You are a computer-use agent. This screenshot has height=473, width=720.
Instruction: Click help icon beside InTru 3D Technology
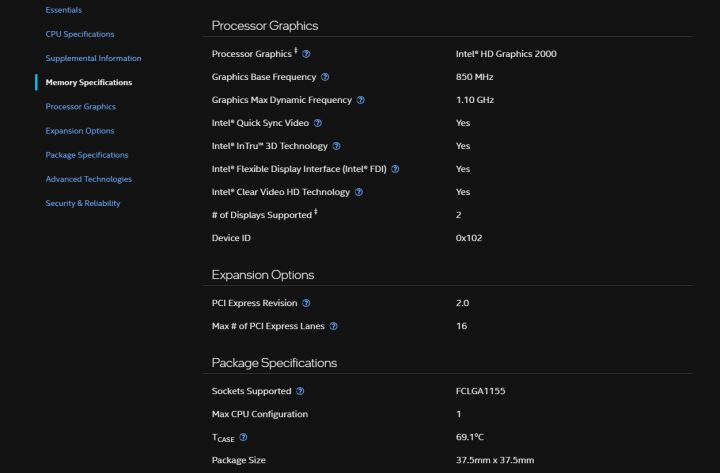click(336, 146)
